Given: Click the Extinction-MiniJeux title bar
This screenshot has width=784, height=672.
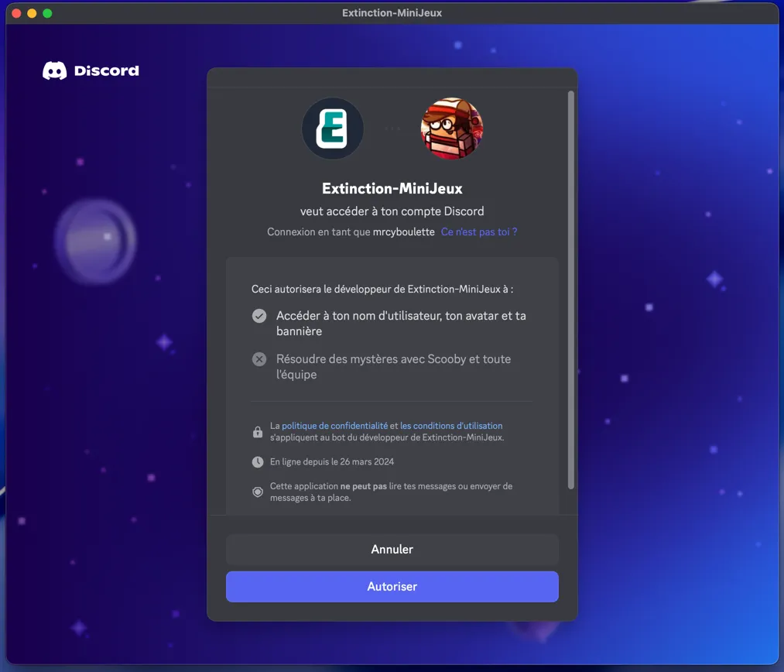Looking at the screenshot, I should coord(392,12).
